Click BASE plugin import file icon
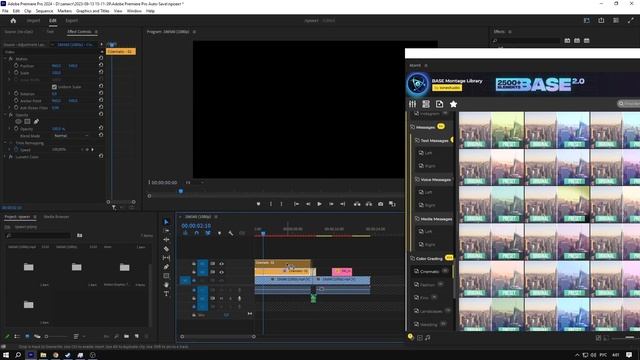This screenshot has height=360, width=640. (x=439, y=104)
